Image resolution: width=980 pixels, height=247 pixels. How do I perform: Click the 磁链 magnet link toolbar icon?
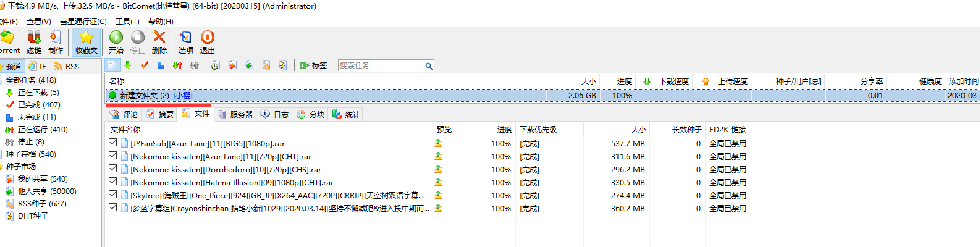coord(34,42)
